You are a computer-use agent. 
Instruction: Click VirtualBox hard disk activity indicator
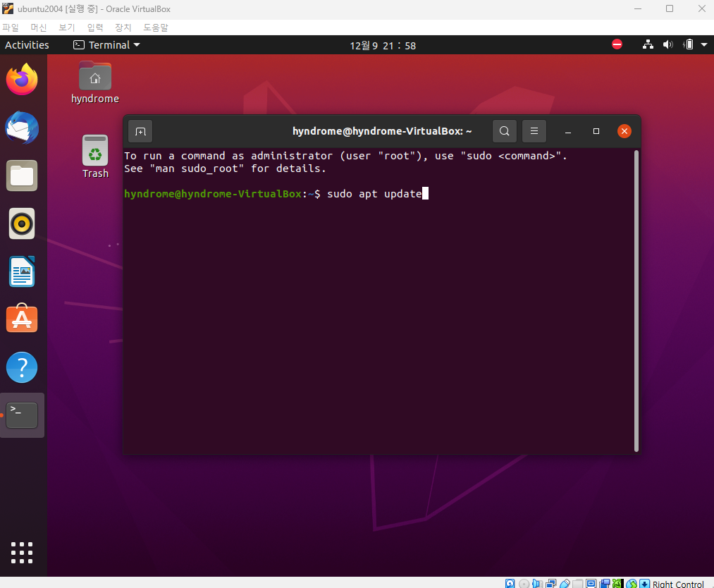[510, 584]
